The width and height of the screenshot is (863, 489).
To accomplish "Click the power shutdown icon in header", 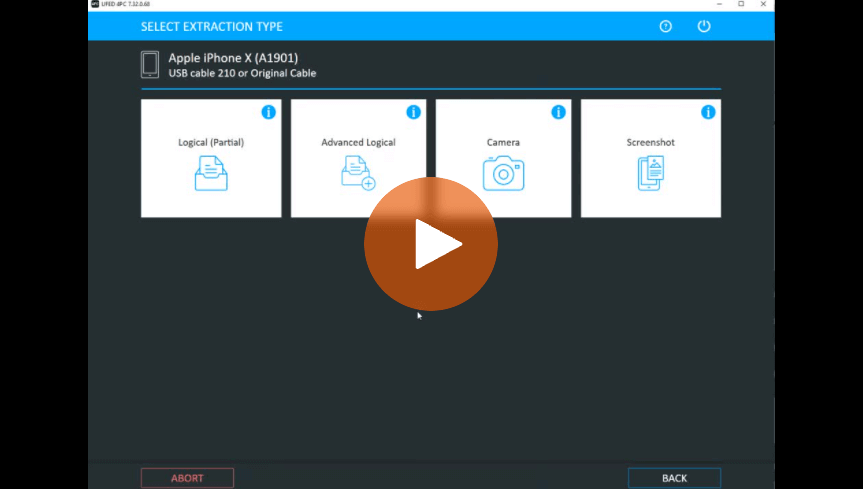I will (704, 26).
